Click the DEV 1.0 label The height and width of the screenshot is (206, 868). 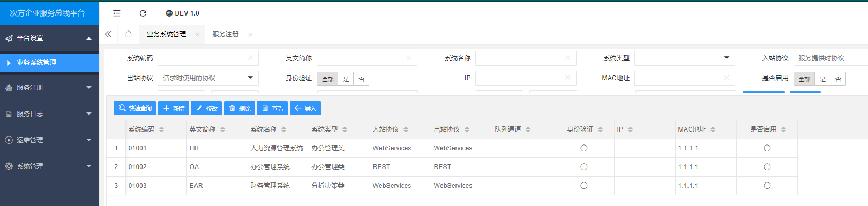click(187, 13)
